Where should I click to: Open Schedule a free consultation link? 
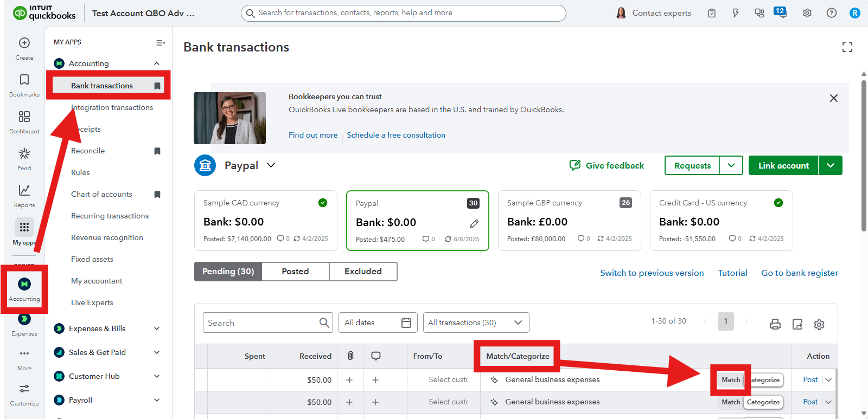click(396, 135)
